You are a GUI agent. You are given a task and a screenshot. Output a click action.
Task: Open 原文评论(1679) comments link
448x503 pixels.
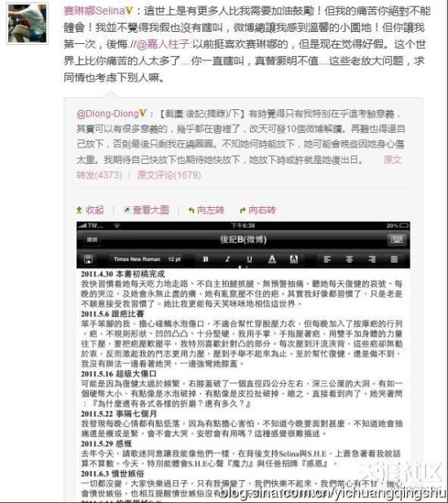tap(169, 175)
